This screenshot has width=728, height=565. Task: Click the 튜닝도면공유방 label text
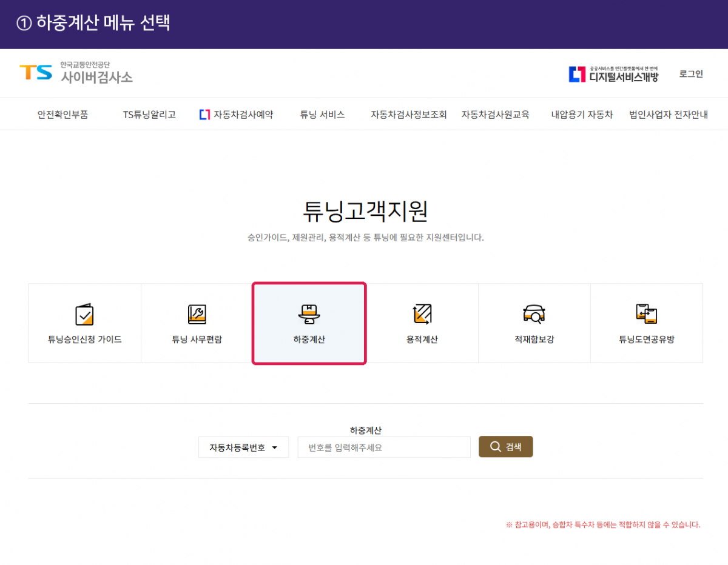tap(647, 339)
